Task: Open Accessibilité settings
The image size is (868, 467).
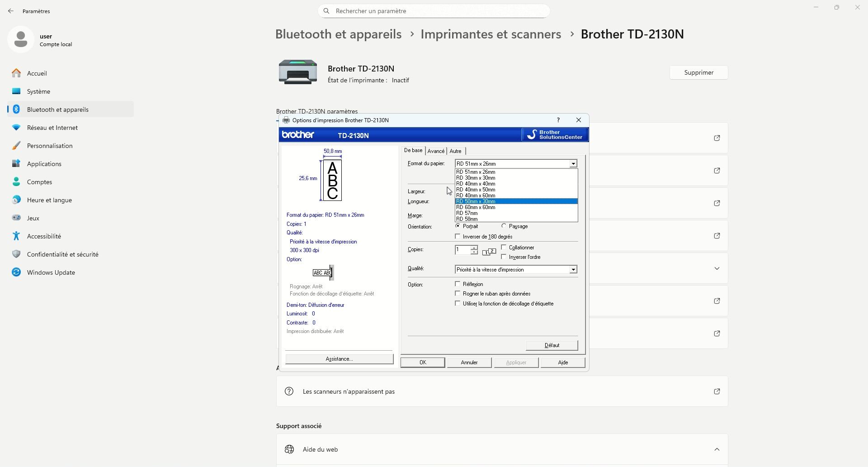Action: point(71,236)
